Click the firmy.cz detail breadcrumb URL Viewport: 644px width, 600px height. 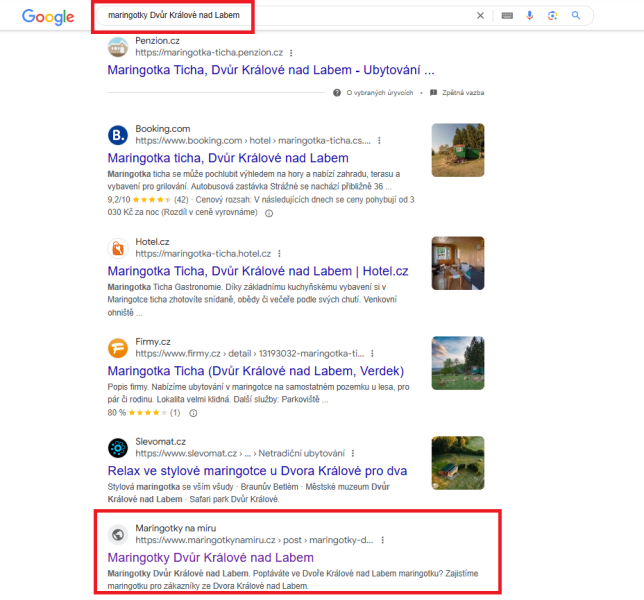click(249, 354)
